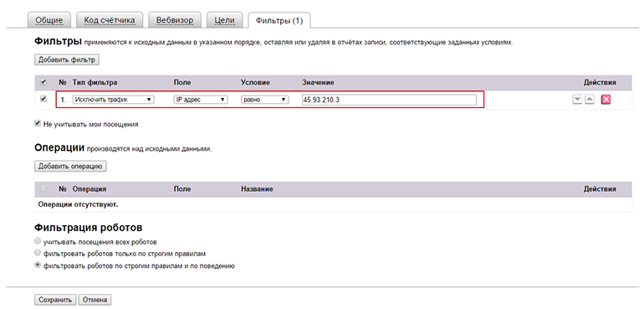Toggle the select-all checkbox in filters header
Screen dimensions: 644x309
tap(43, 82)
